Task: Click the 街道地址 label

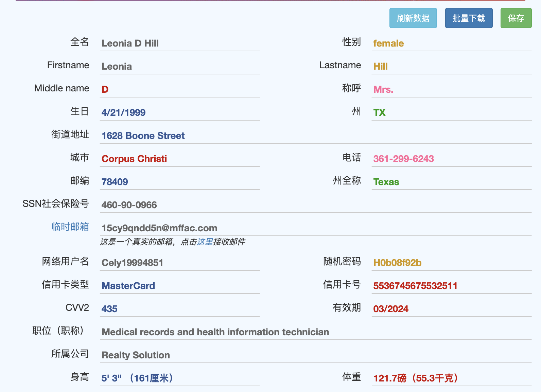Action: point(70,134)
